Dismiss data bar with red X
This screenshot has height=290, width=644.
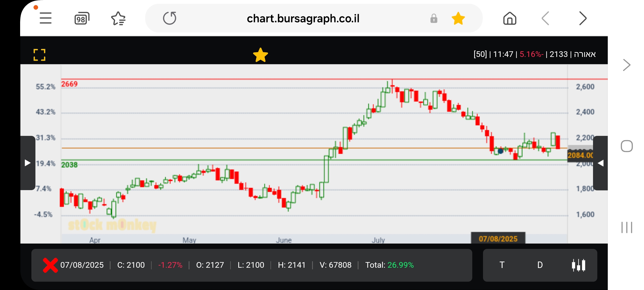(50, 265)
